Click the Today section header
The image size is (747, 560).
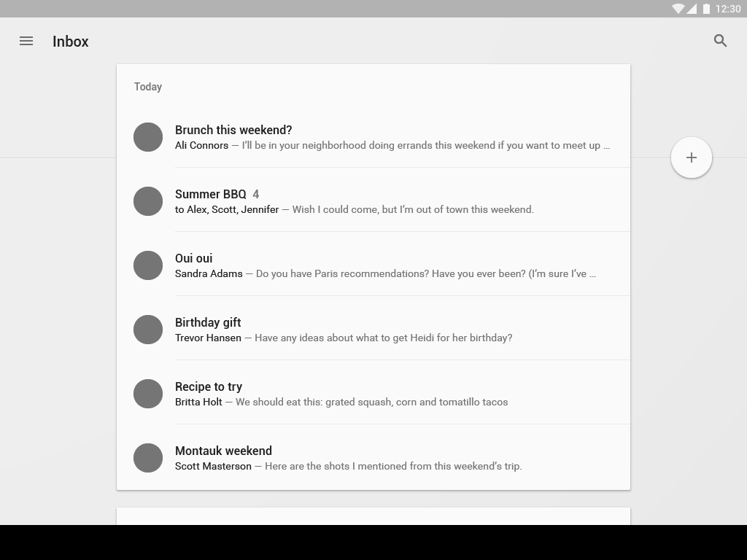click(148, 87)
